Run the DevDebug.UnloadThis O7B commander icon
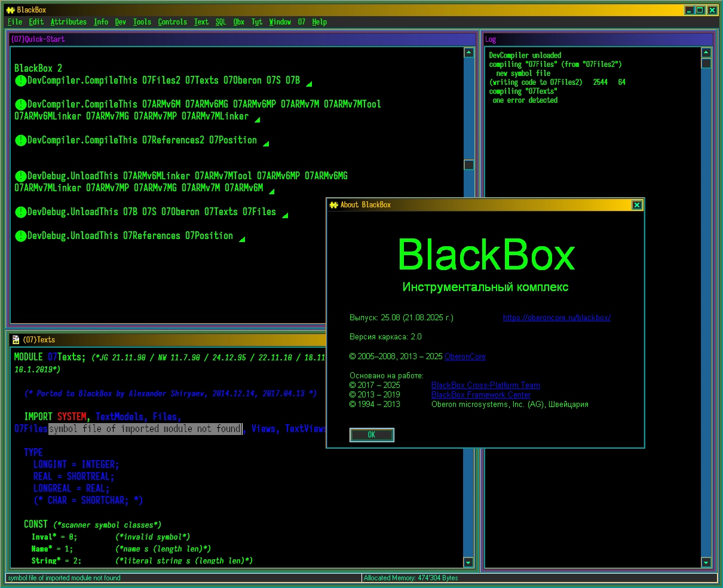 tap(21, 212)
